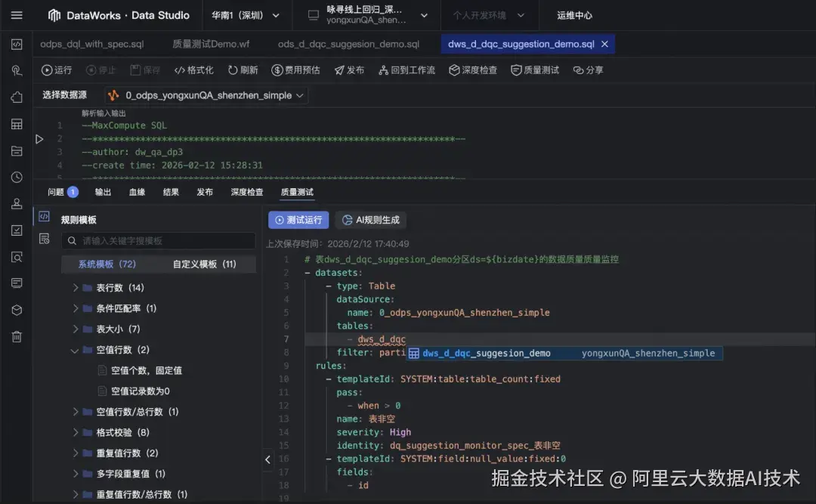Expand the 格式校验 (8) folder
816x504 pixels.
tap(76, 433)
